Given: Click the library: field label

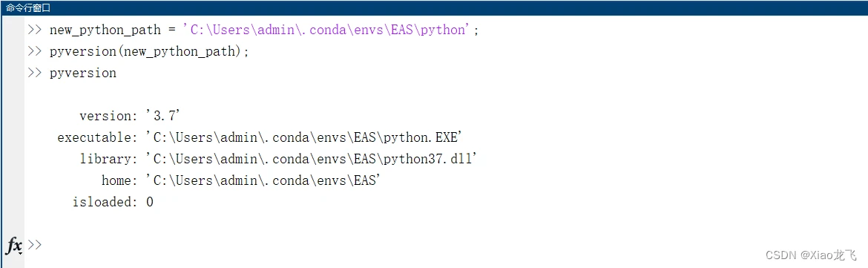Looking at the screenshot, I should [x=108, y=159].
